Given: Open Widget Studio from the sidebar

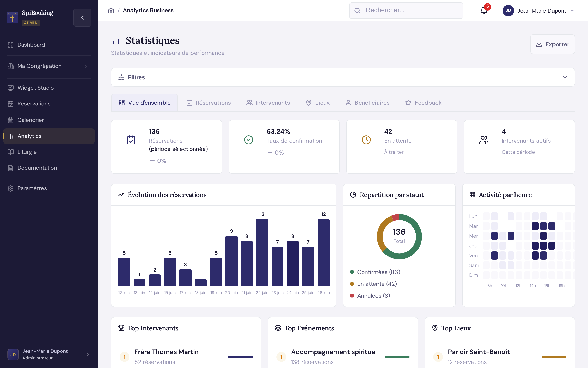Looking at the screenshot, I should click(49, 88).
